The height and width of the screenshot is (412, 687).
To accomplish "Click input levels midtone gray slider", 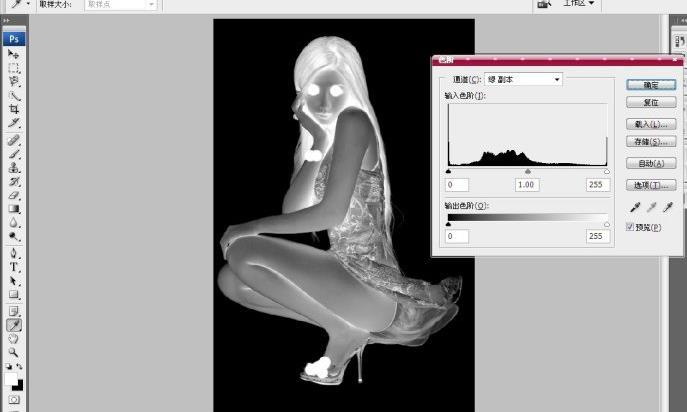I will click(x=528, y=171).
